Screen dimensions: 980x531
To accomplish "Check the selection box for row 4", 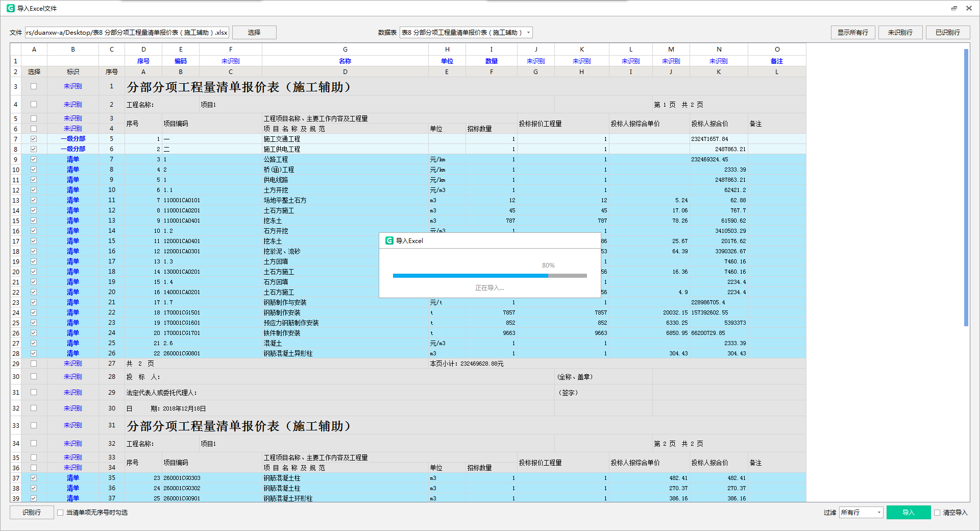I will [34, 104].
